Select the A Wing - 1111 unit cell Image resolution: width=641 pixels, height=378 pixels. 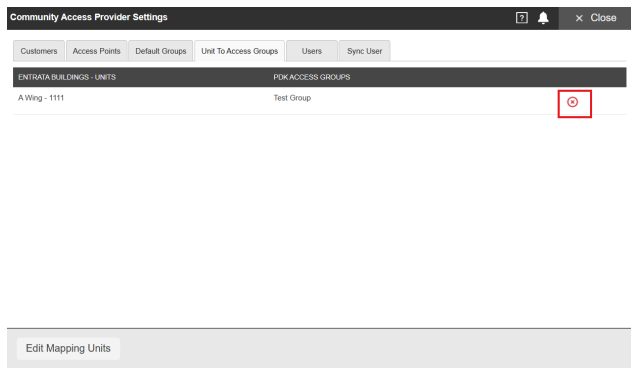click(41, 98)
